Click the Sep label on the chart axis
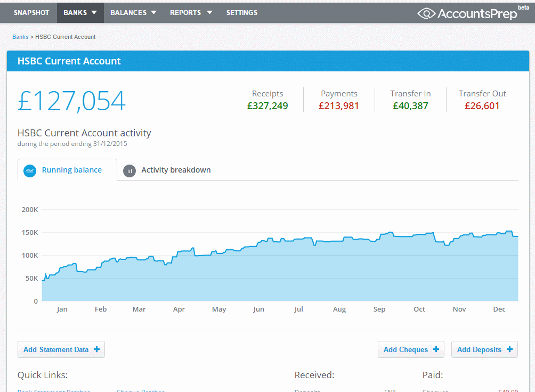Viewport: 535px width, 392px height. pyautogui.click(x=379, y=309)
